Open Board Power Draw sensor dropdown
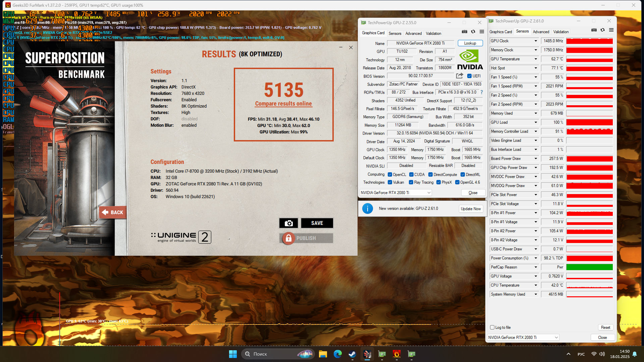The width and height of the screenshot is (644, 362). [x=536, y=159]
